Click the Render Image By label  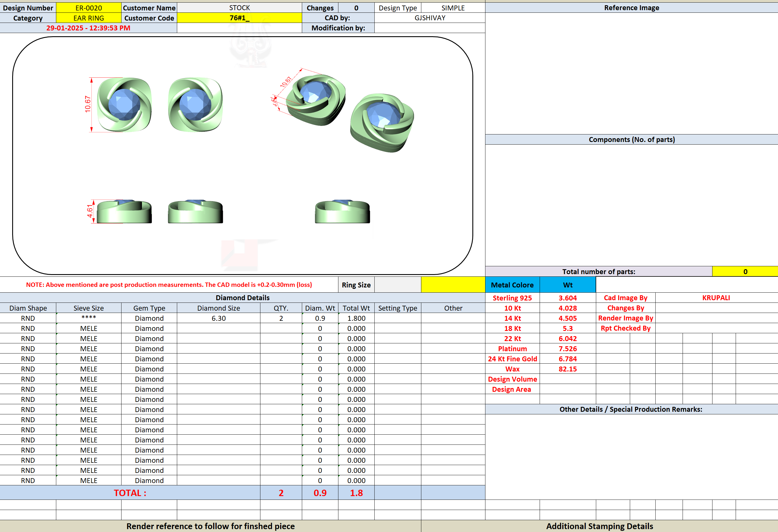(625, 318)
